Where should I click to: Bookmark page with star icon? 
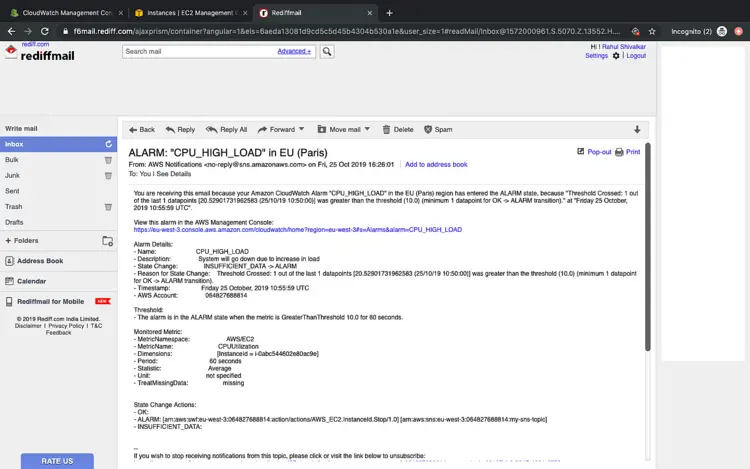point(652,32)
